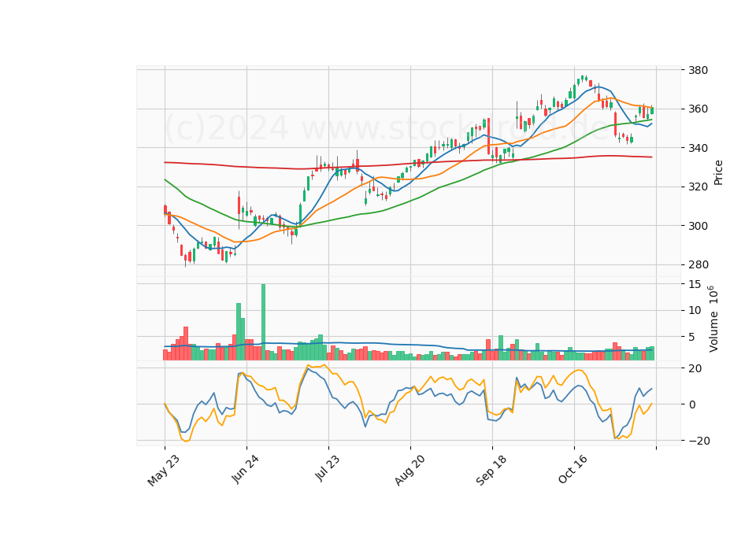Click the 300 price axis value
Image resolution: width=756 pixels, height=543 pixels.
pyautogui.click(x=699, y=226)
